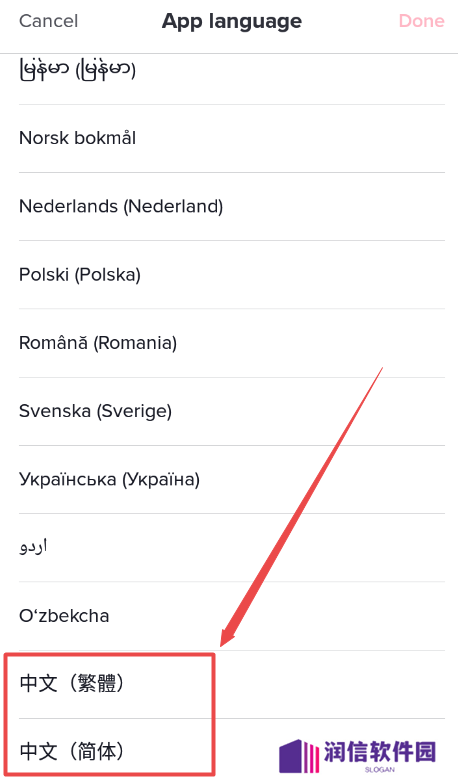Screen dimensions: 458x781
Task: Confirm selection with the Done button
Action: [x=421, y=21]
